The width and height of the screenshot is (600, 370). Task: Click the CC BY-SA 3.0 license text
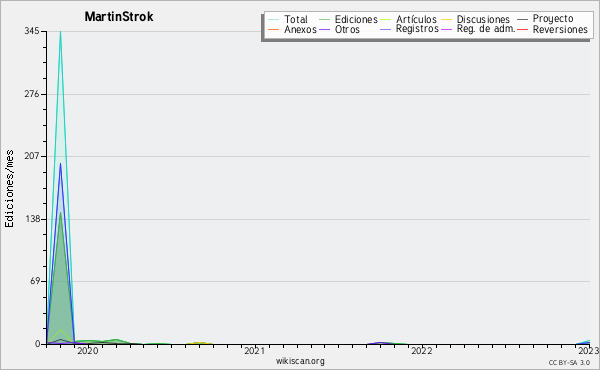[x=569, y=362]
